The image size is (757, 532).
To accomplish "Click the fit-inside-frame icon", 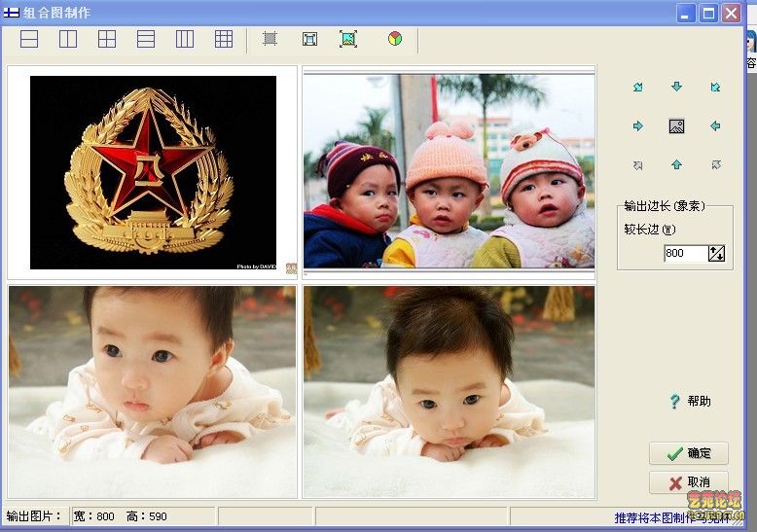I will [309, 39].
